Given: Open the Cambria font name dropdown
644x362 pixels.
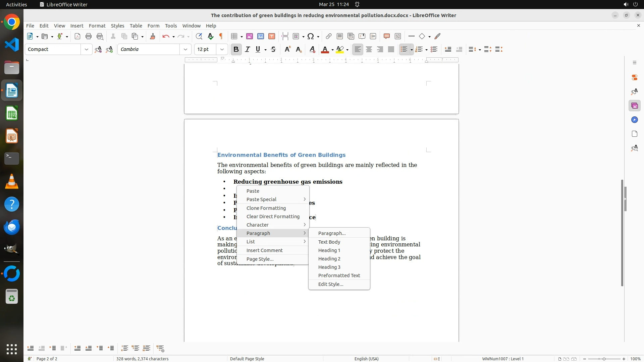Looking at the screenshot, I should pos(185,50).
